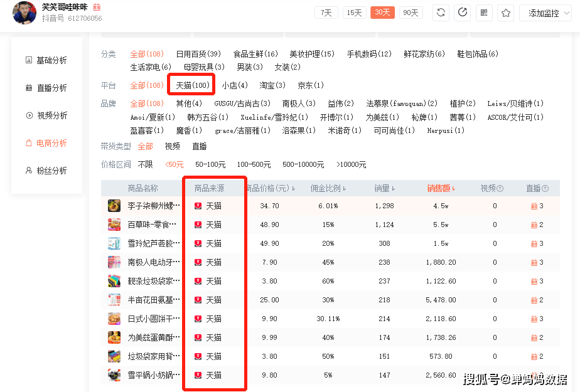The height and width of the screenshot is (392, 580).
Task: Filter category by 日用百货(39)
Action: pyautogui.click(x=198, y=55)
